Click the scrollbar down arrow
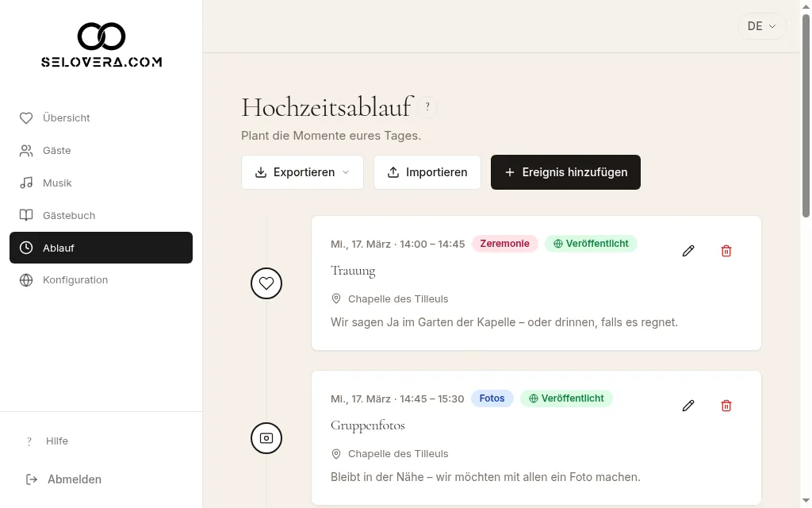 pyautogui.click(x=806, y=501)
